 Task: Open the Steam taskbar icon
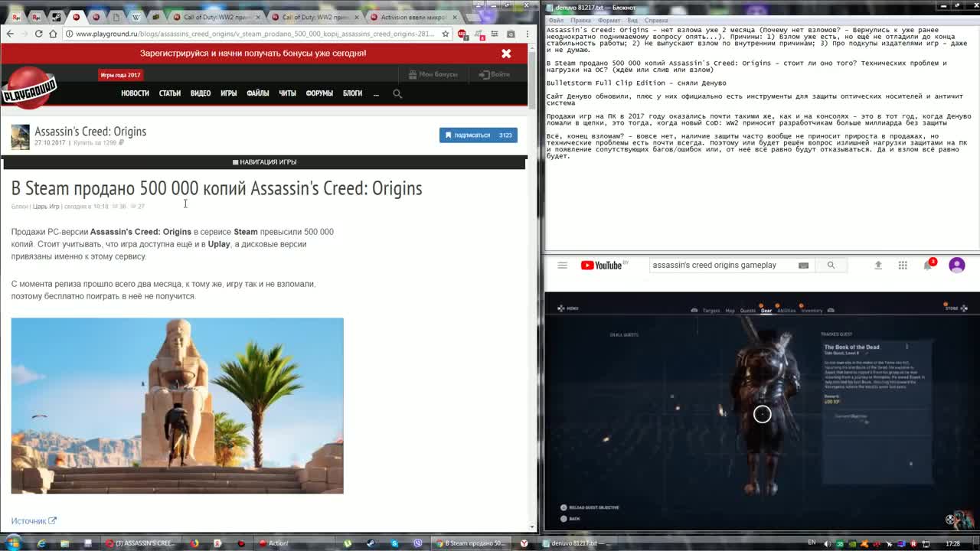pos(371,543)
